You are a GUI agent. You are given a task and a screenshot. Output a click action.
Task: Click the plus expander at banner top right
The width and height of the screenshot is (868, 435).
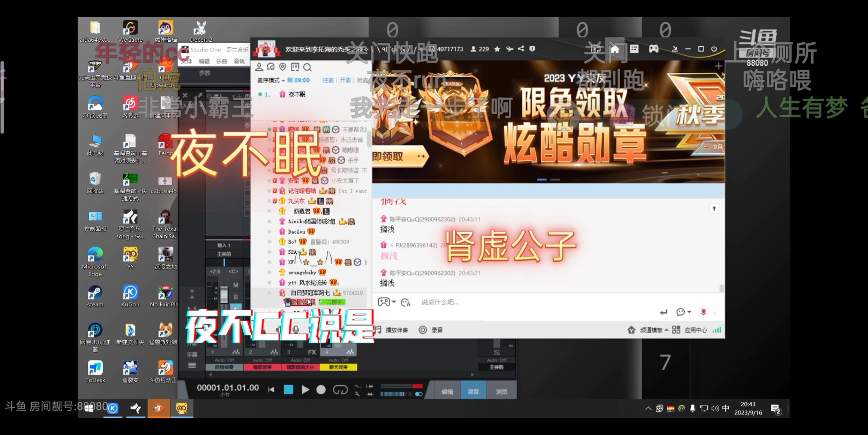(718, 66)
